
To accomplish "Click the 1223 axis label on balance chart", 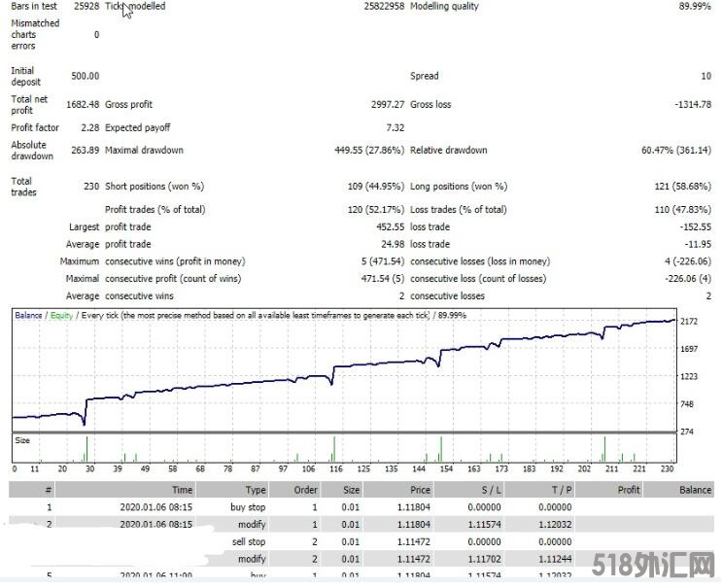I will [x=689, y=377].
